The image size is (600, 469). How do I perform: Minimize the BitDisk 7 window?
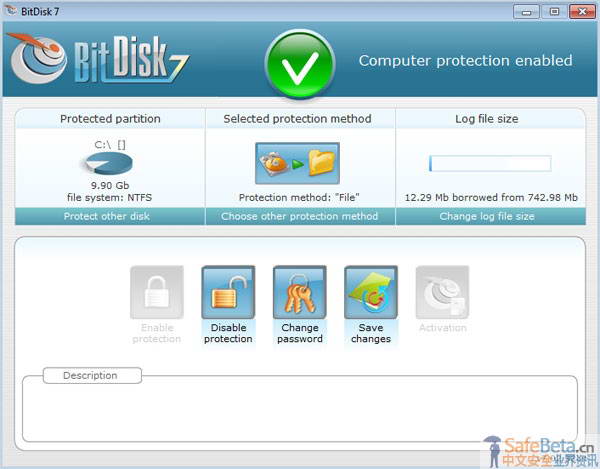point(526,12)
